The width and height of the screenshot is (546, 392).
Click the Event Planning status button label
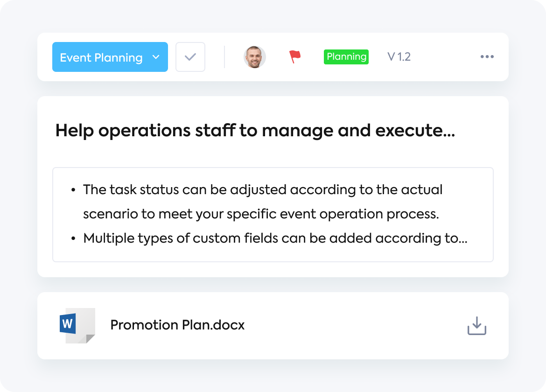pyautogui.click(x=101, y=57)
